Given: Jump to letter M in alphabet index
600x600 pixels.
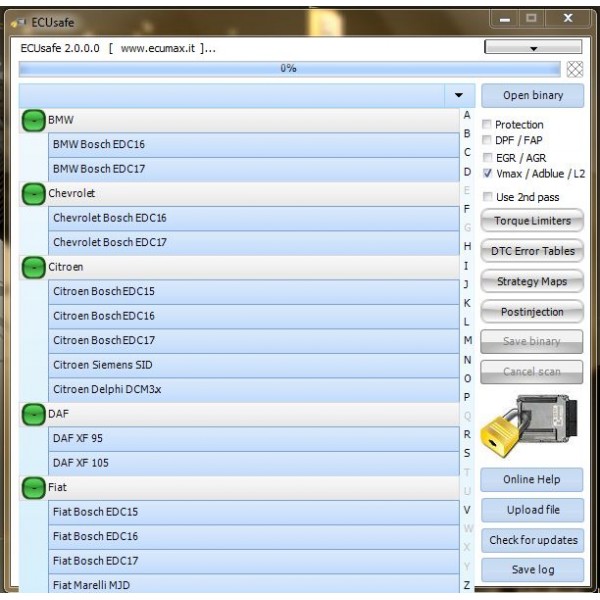Looking at the screenshot, I should click(468, 340).
